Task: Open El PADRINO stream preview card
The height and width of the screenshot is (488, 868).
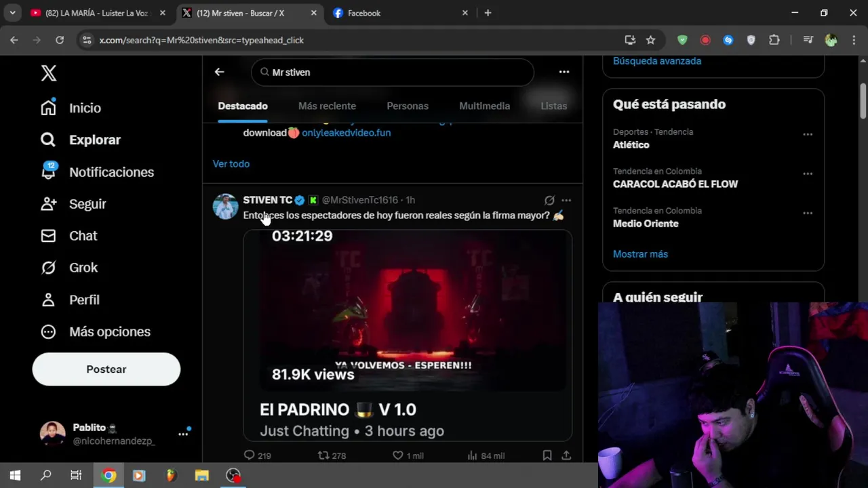Action: click(408, 335)
